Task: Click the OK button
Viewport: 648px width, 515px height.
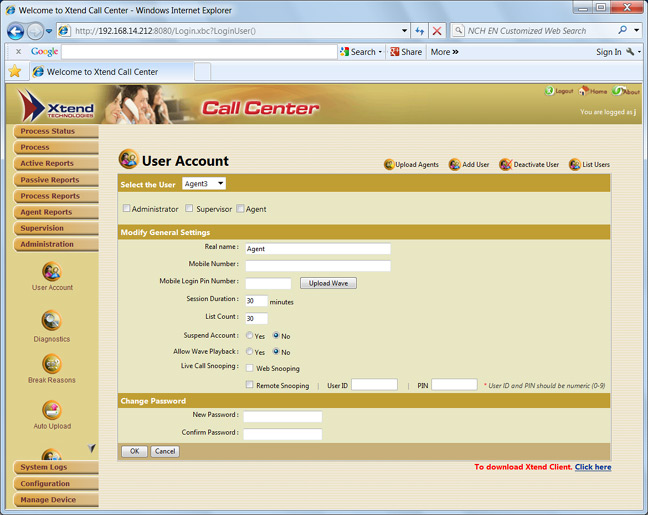Action: (x=134, y=451)
